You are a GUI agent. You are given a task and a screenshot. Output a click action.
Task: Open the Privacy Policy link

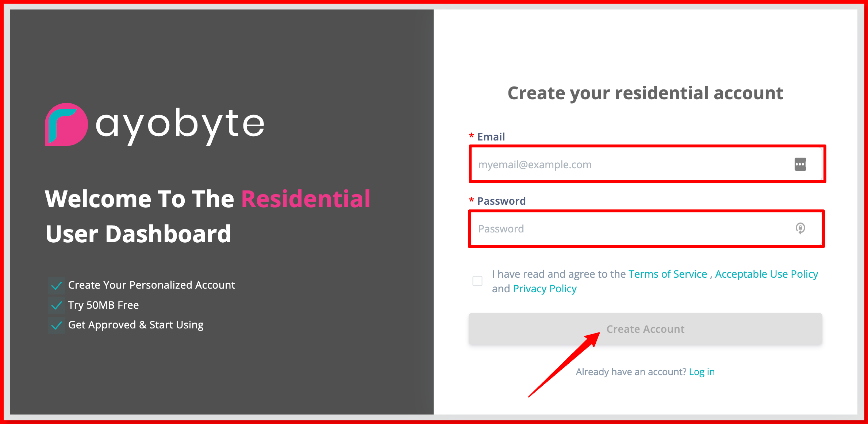pos(545,289)
